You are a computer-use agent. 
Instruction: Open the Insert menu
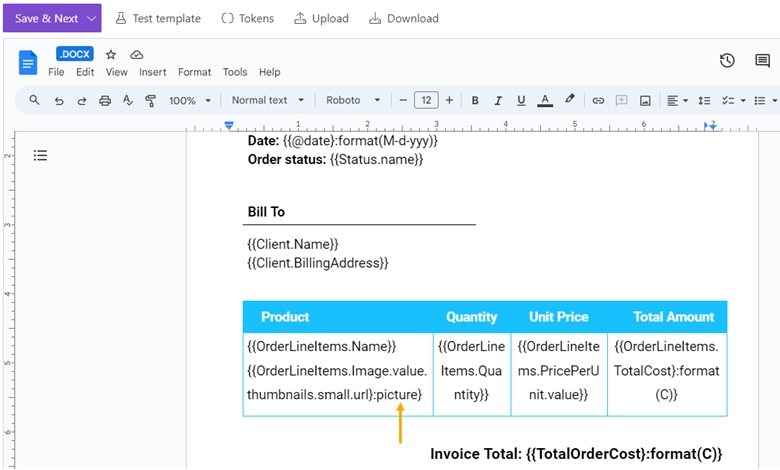tap(153, 72)
